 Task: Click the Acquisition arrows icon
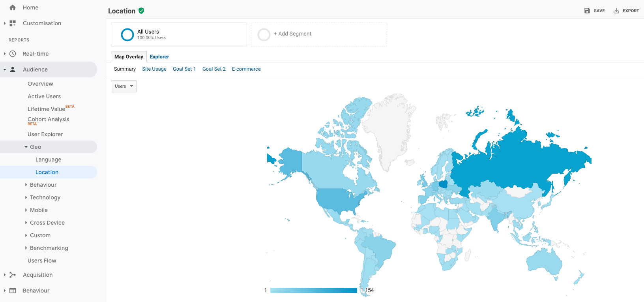point(13,275)
